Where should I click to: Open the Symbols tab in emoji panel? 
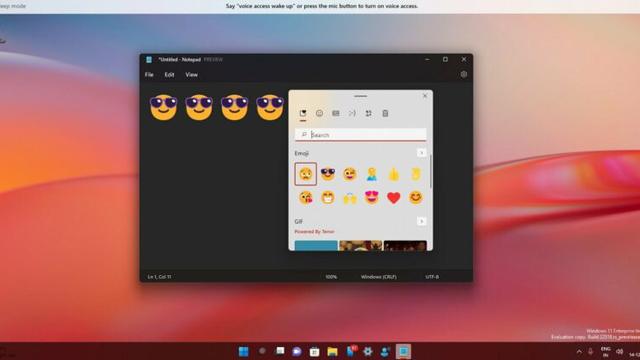[x=369, y=113]
